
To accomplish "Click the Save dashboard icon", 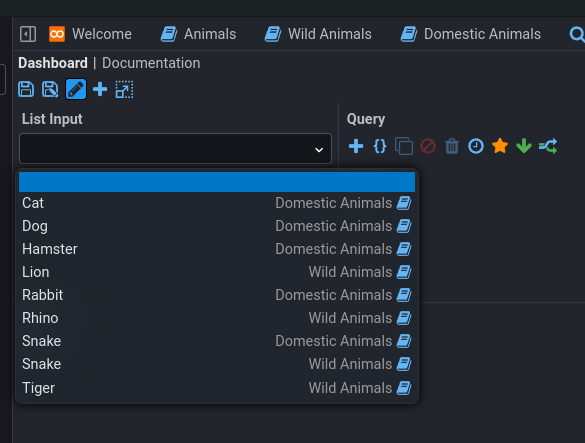I will coord(26,89).
